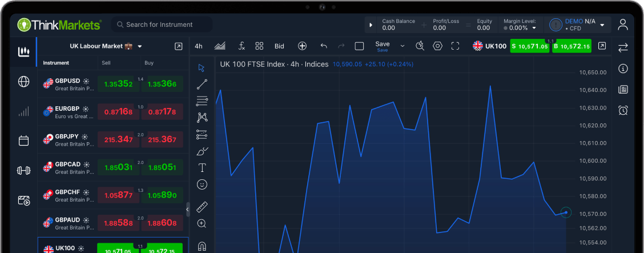The height and width of the screenshot is (253, 644).
Task: Select the text annotation tool
Action: [x=202, y=167]
